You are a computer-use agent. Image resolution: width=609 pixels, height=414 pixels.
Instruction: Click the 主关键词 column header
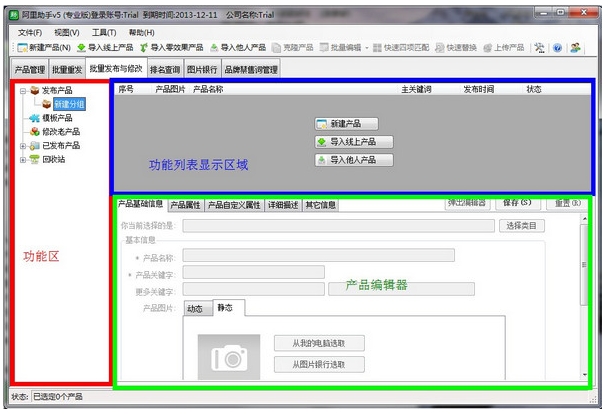tap(416, 89)
